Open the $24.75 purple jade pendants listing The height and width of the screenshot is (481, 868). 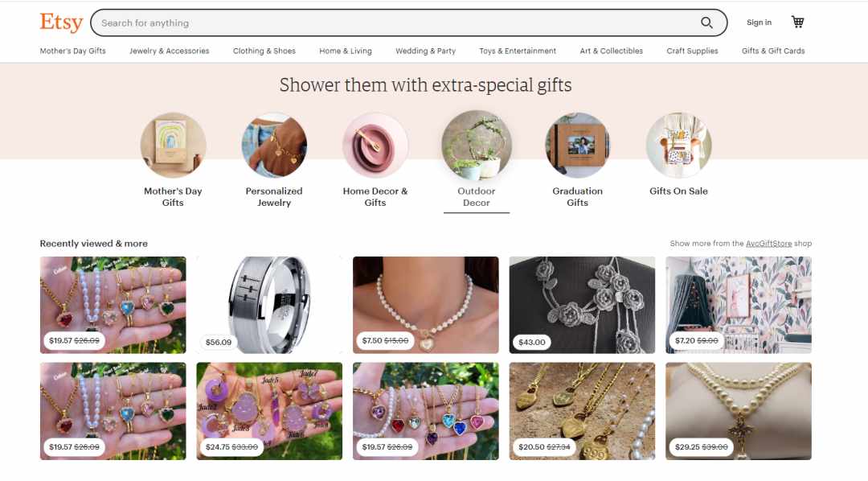[269, 411]
